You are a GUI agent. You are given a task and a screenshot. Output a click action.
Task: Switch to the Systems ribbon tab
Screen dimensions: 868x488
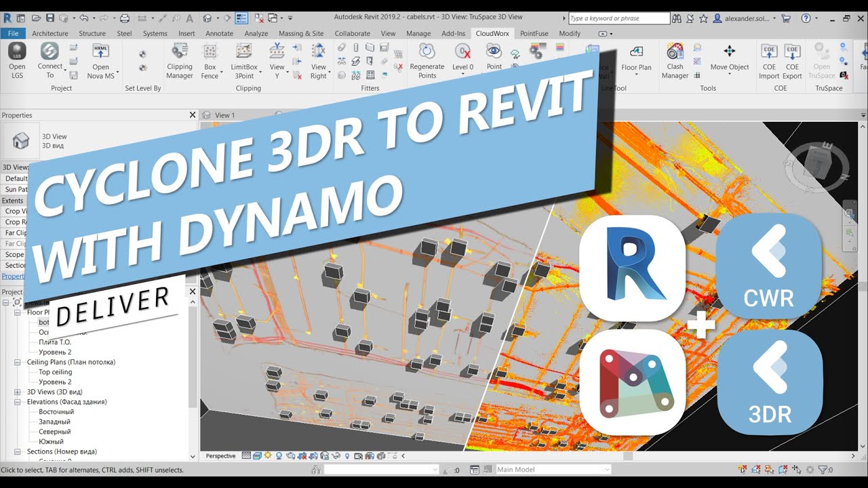point(155,33)
